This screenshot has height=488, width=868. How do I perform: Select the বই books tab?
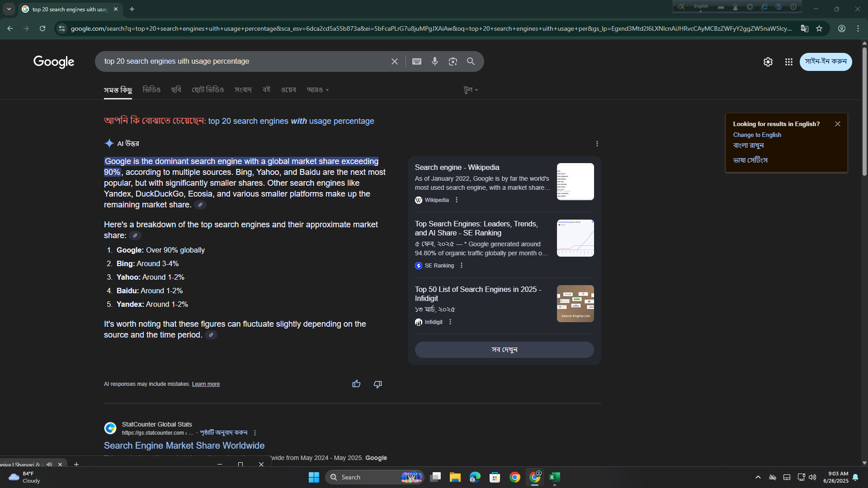(267, 90)
